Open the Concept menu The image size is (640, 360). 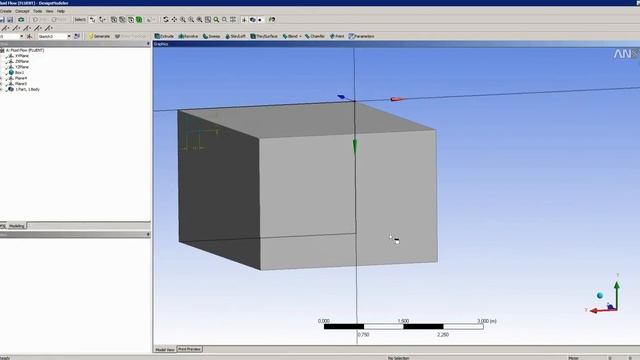pyautogui.click(x=22, y=11)
